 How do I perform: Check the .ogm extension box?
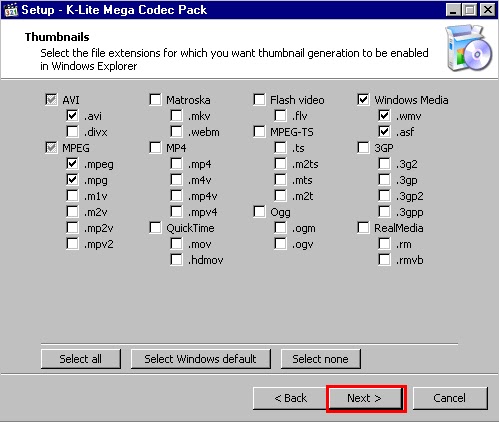[x=280, y=227]
